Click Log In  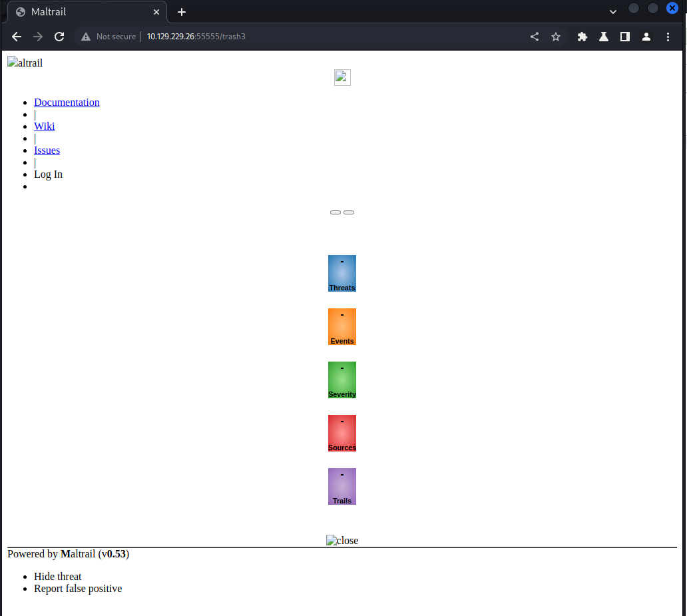(x=48, y=174)
